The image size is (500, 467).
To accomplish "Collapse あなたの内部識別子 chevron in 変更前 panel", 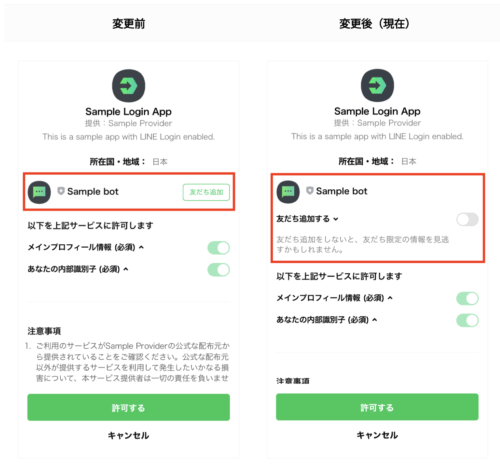I will point(126,269).
